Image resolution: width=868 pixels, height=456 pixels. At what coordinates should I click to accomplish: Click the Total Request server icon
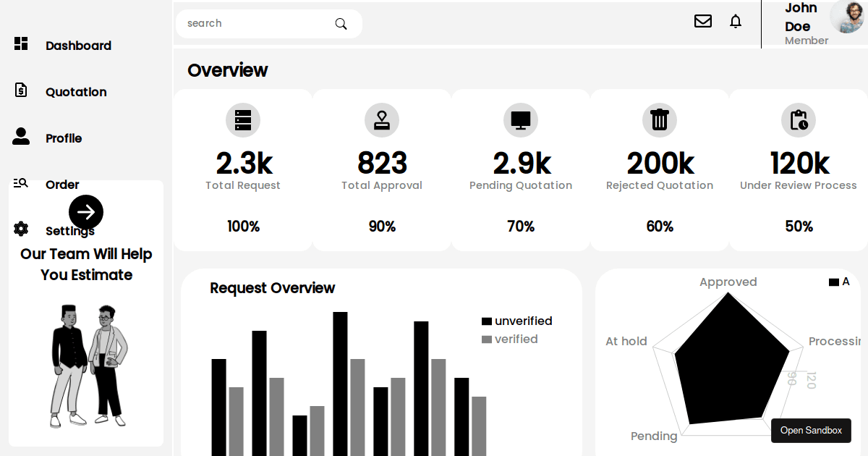pos(243,119)
